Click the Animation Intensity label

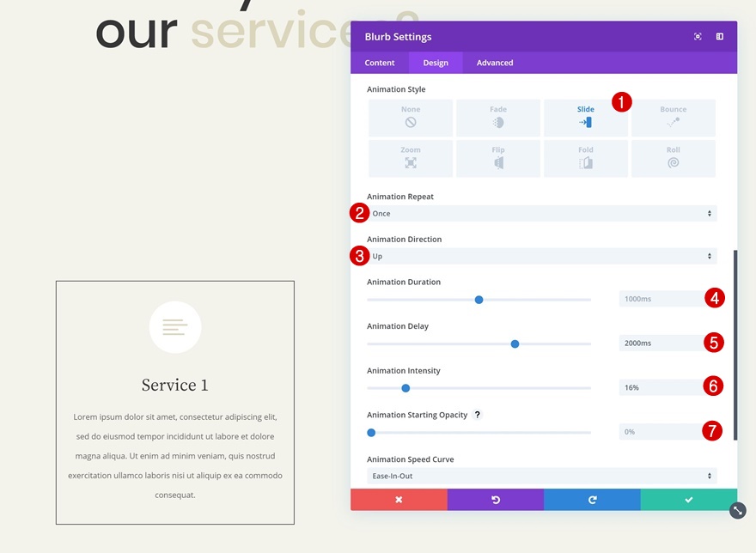404,371
